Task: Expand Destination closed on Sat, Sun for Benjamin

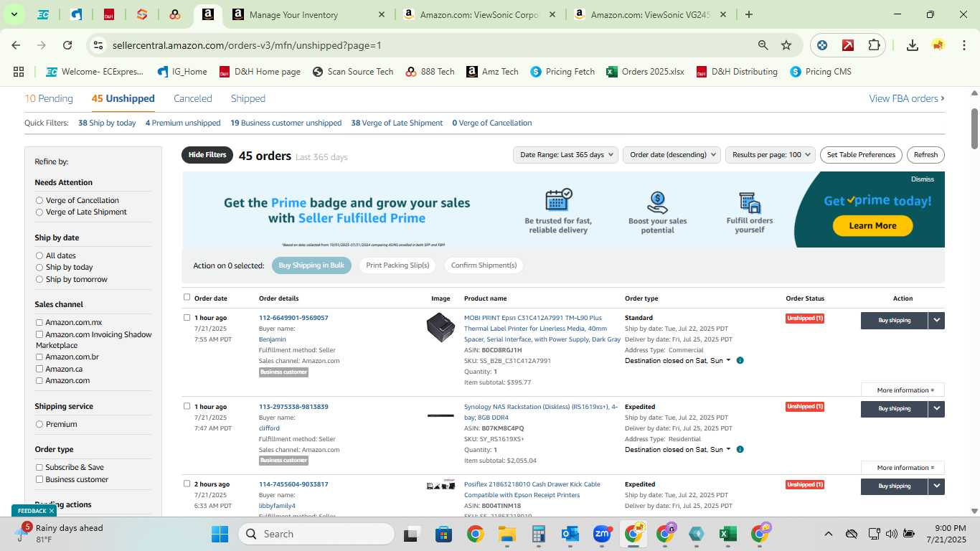Action: coord(678,361)
